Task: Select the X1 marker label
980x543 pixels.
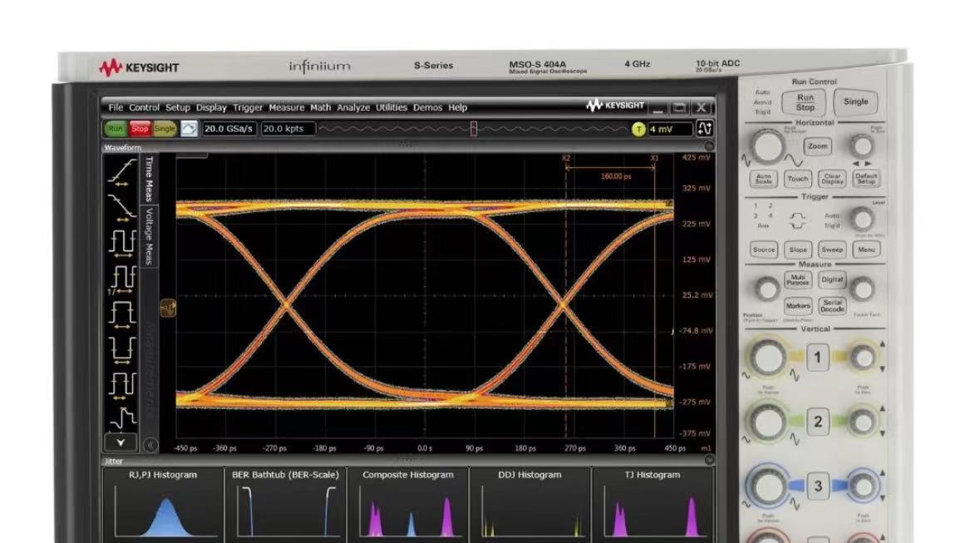Action: 654,158
